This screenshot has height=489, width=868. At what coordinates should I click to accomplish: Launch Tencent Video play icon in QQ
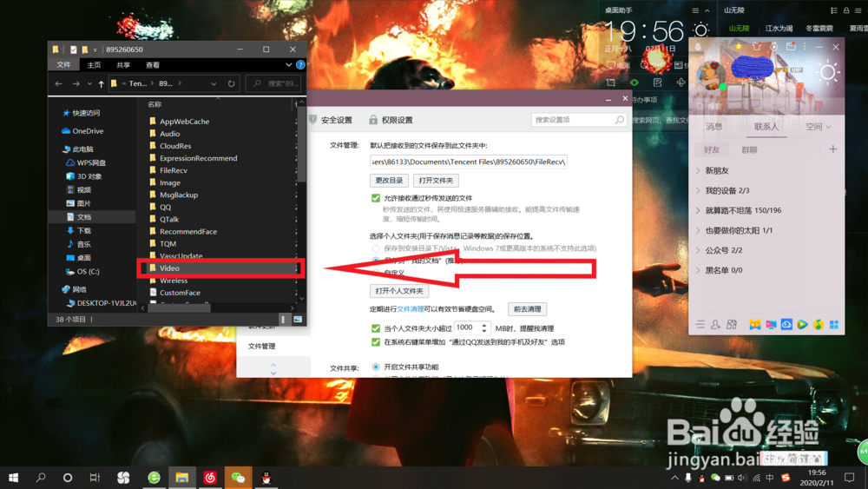pos(802,325)
